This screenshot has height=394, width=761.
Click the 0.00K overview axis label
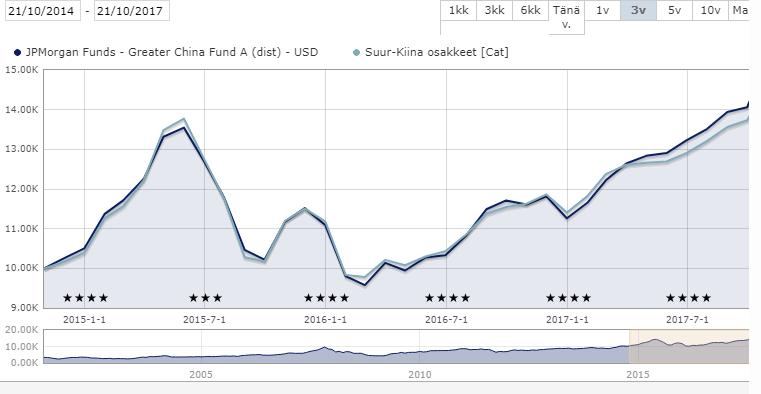pyautogui.click(x=24, y=362)
